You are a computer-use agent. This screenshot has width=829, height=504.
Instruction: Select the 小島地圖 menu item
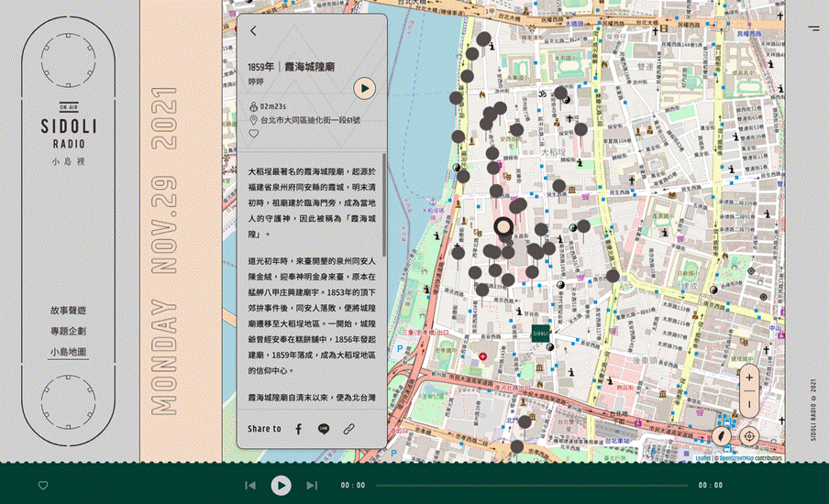click(69, 352)
